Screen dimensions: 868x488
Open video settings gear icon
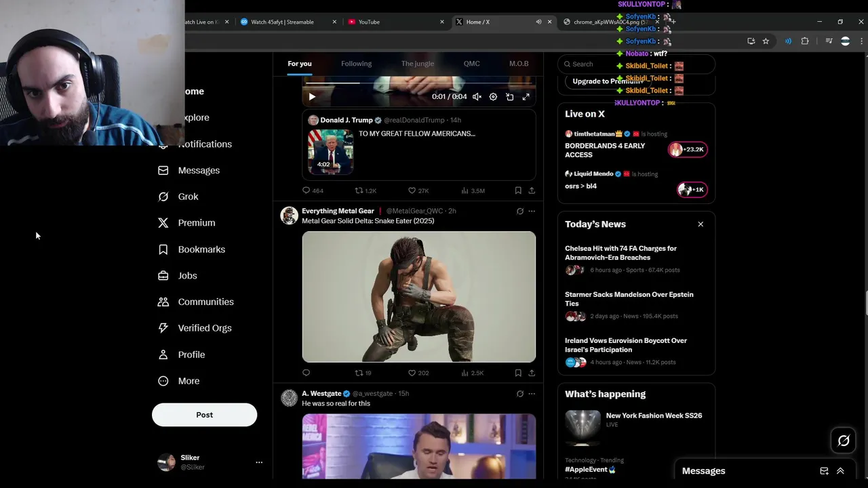click(x=493, y=97)
